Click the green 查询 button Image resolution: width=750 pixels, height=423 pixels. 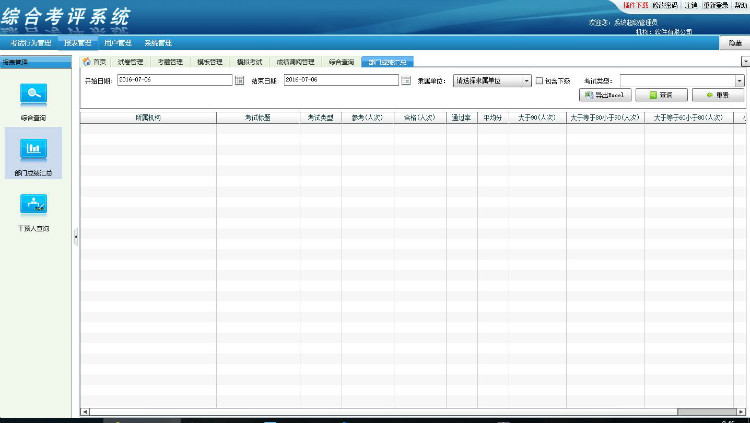[x=662, y=95]
